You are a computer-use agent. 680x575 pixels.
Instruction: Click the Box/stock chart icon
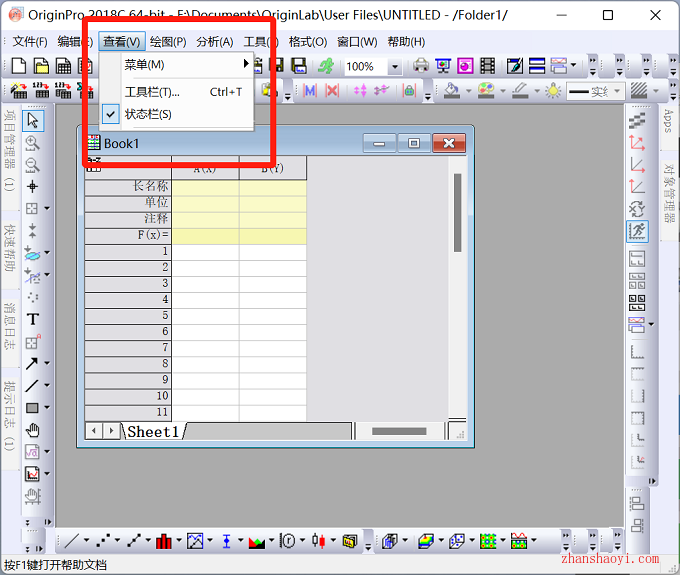[x=319, y=540]
